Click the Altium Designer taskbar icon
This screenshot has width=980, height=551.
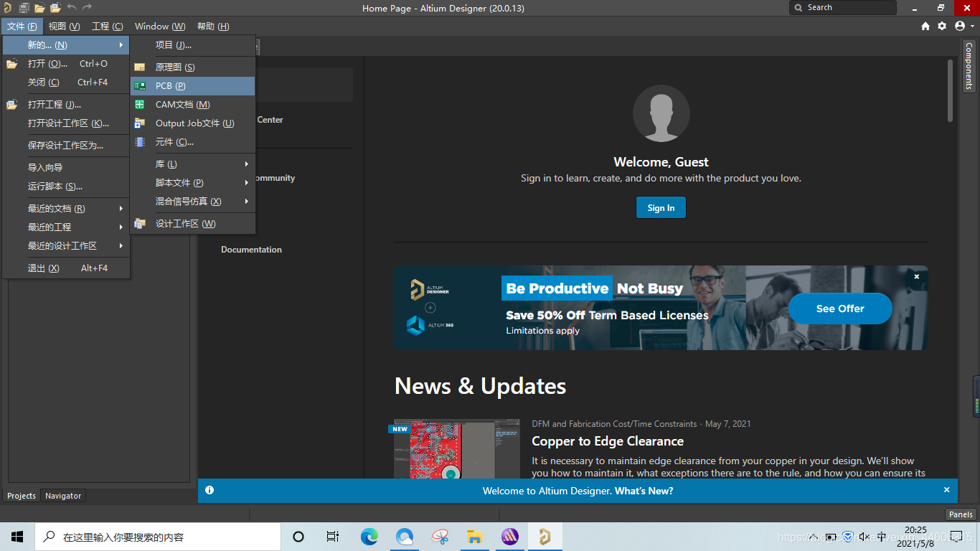pos(545,537)
